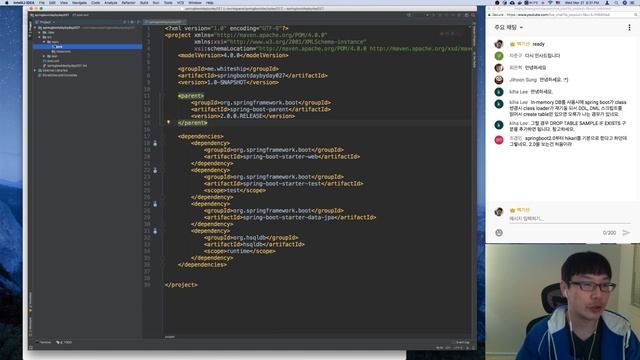
Task: Open the Help menu
Action: point(210,2)
